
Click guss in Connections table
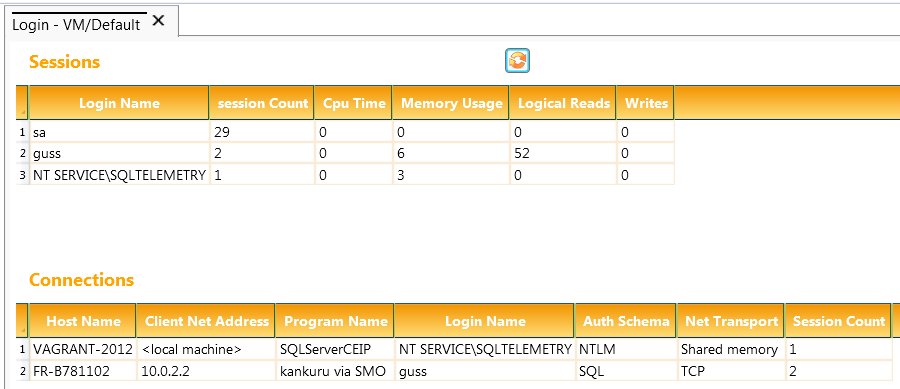[x=484, y=371]
